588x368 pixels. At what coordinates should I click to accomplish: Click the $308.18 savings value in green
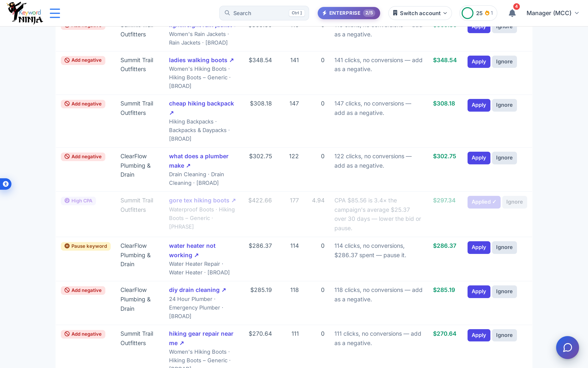pos(444,103)
